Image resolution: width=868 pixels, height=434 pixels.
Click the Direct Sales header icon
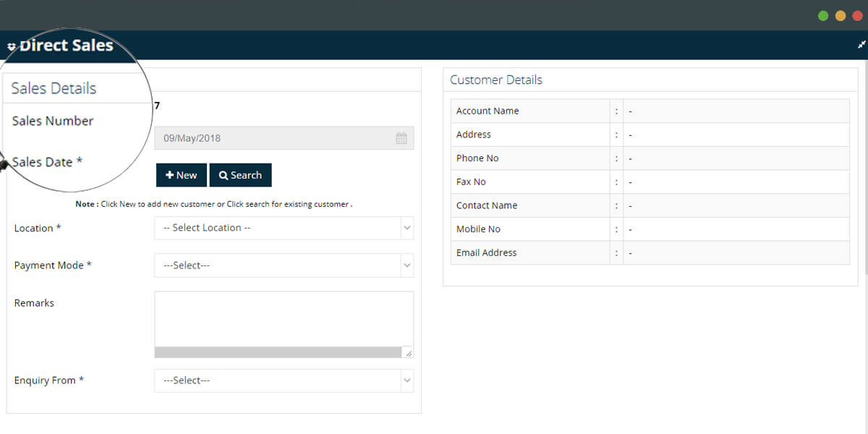pos(12,45)
